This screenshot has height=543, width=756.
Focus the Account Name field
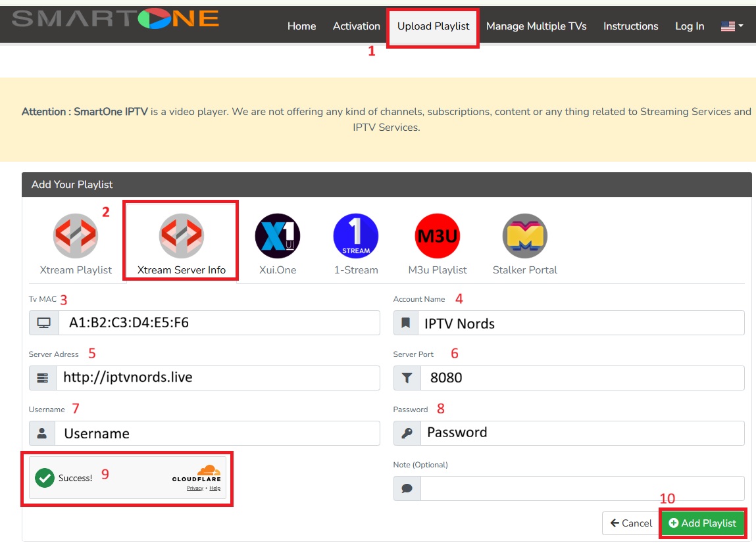coord(582,323)
